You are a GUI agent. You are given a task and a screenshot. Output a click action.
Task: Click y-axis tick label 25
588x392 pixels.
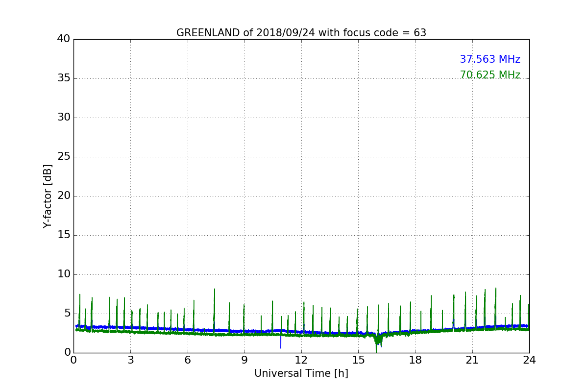tap(64, 156)
